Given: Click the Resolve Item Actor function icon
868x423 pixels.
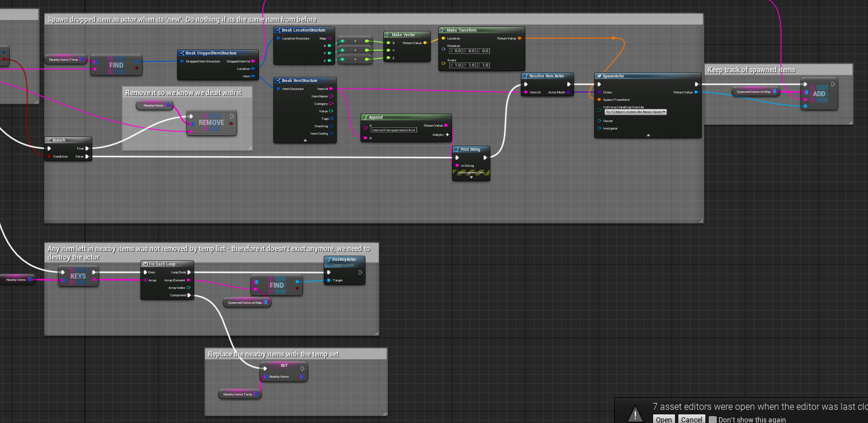Looking at the screenshot, I should [526, 76].
